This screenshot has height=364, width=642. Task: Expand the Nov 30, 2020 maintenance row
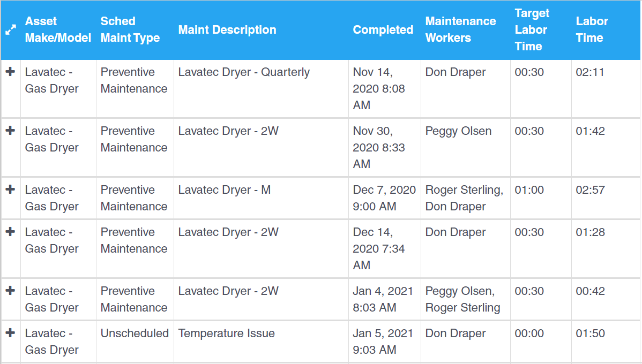(10, 131)
